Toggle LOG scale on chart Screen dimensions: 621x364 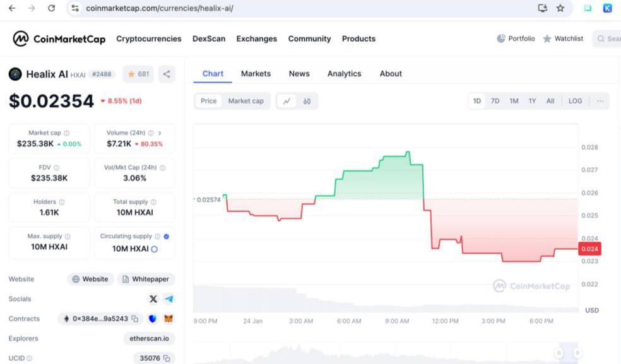pos(575,101)
